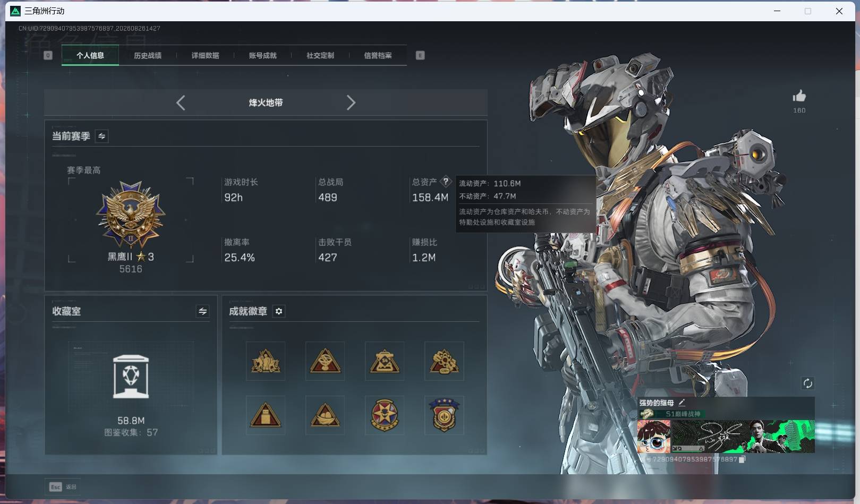Click the 收藏室 display case icon
The width and height of the screenshot is (860, 504).
[131, 377]
